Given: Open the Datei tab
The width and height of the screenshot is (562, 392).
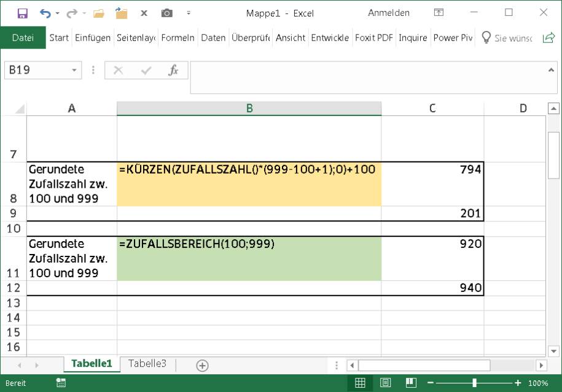Looking at the screenshot, I should pyautogui.click(x=23, y=37).
